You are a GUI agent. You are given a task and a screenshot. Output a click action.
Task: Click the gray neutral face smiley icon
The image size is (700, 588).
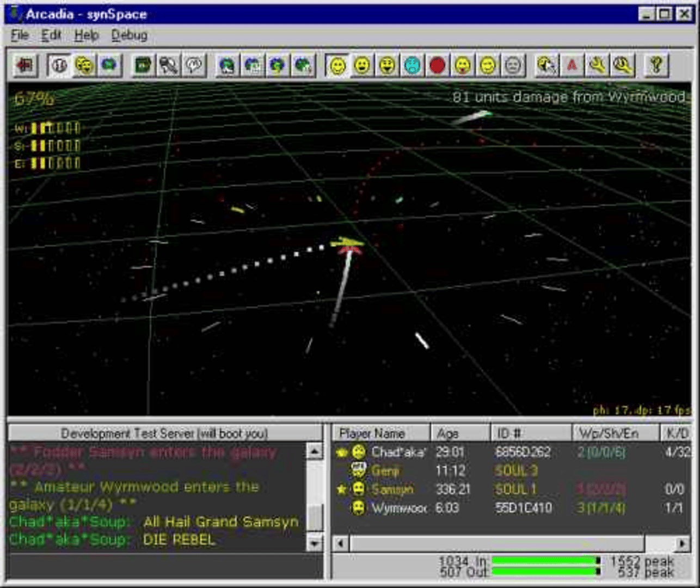pos(513,66)
